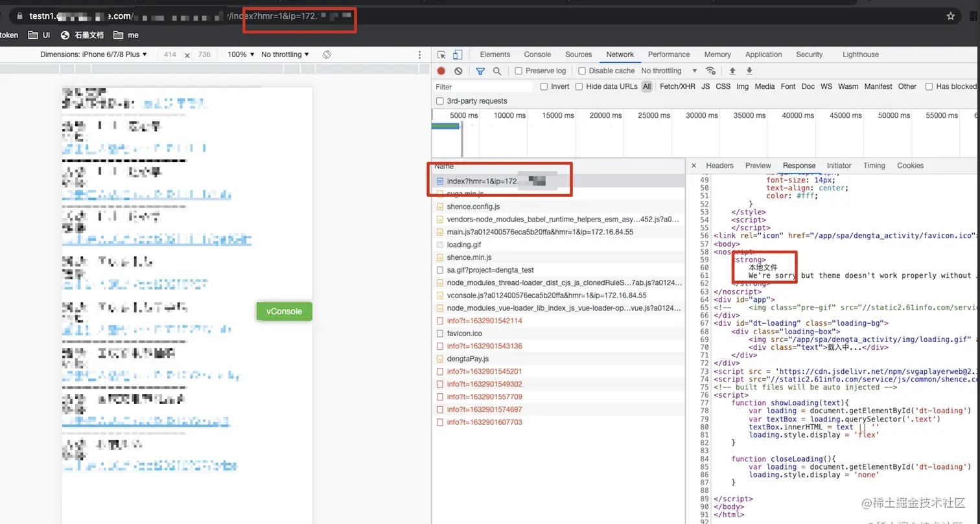Switch to the Sources tab
This screenshot has width=980, height=524.
(x=579, y=55)
